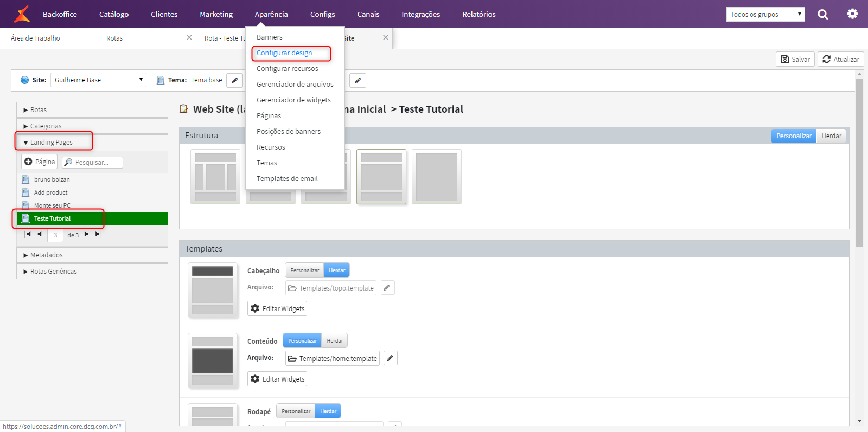
Task: Choose Configurar design in the Aparência menu
Action: [x=284, y=53]
